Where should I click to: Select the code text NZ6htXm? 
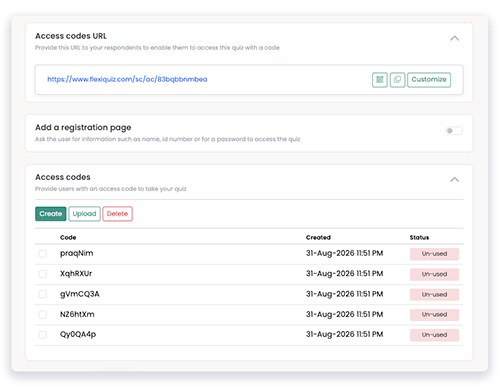[77, 314]
